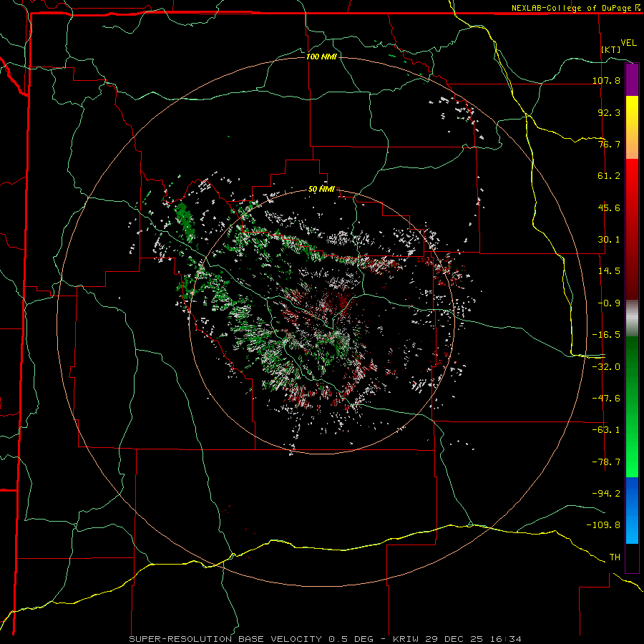Screen dimensions: 644x644
Task: Click the 92.3 scale value
Action: (x=609, y=112)
